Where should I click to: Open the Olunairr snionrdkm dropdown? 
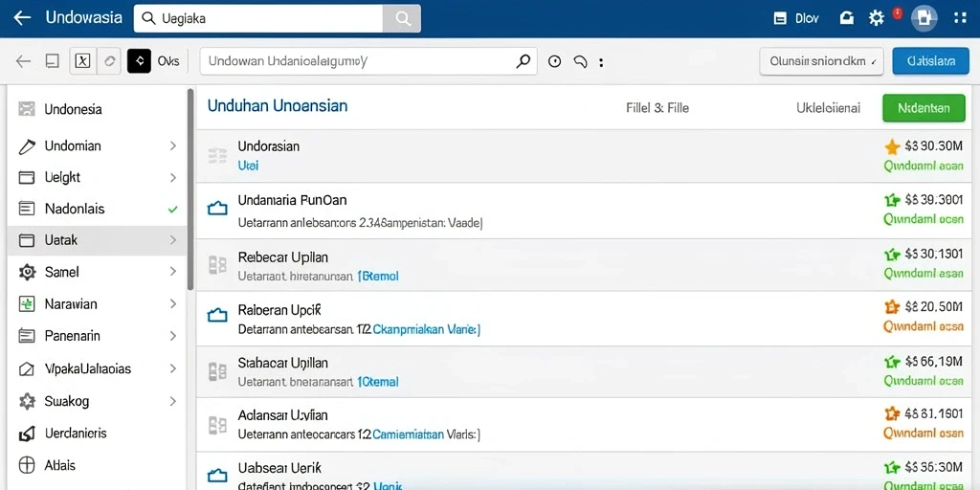tap(821, 61)
